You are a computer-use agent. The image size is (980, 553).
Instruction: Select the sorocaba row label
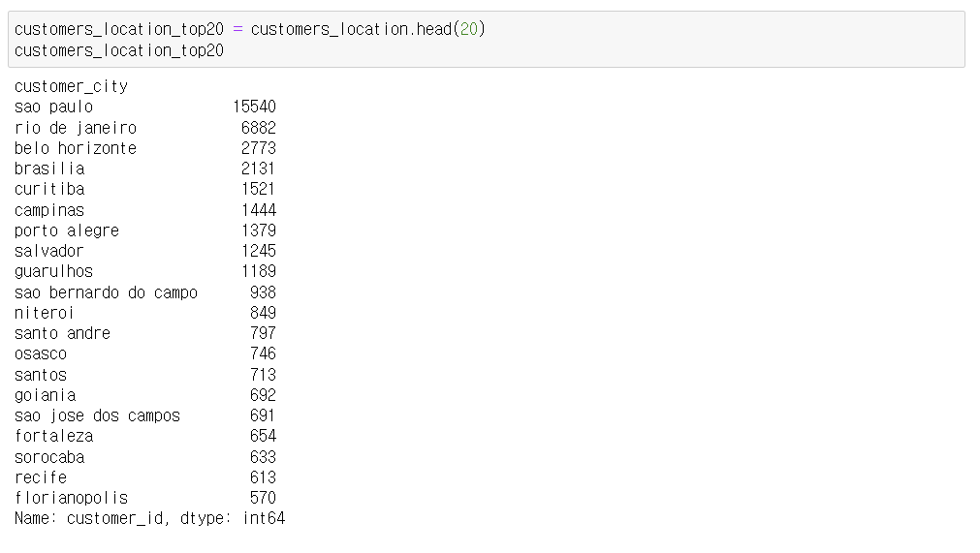coord(49,457)
